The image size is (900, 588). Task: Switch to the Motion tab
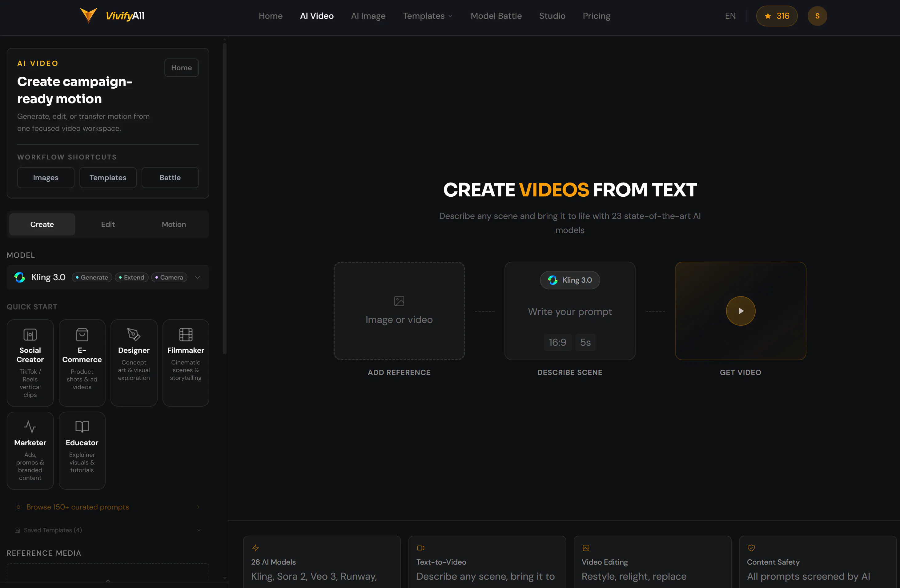pyautogui.click(x=174, y=224)
